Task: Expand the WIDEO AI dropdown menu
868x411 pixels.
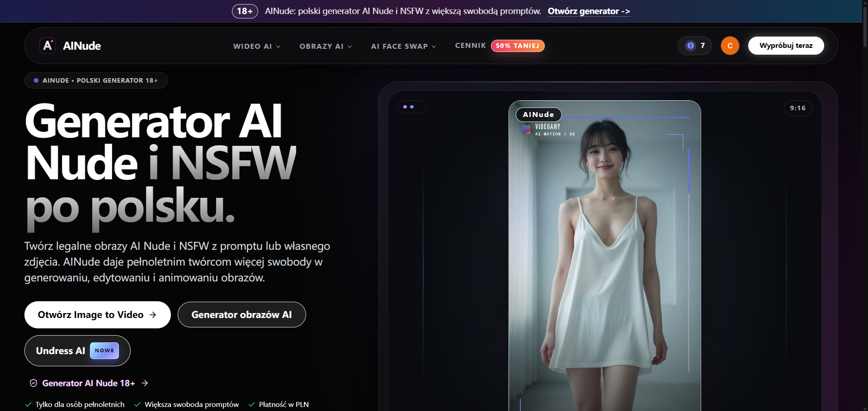Action: pyautogui.click(x=257, y=46)
